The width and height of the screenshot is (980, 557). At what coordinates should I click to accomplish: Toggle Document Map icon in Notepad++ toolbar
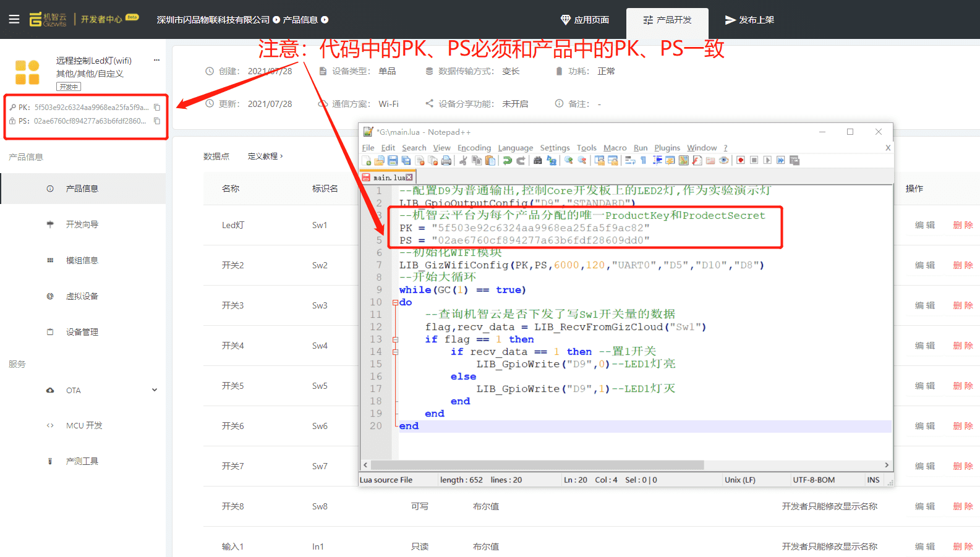coord(683,160)
